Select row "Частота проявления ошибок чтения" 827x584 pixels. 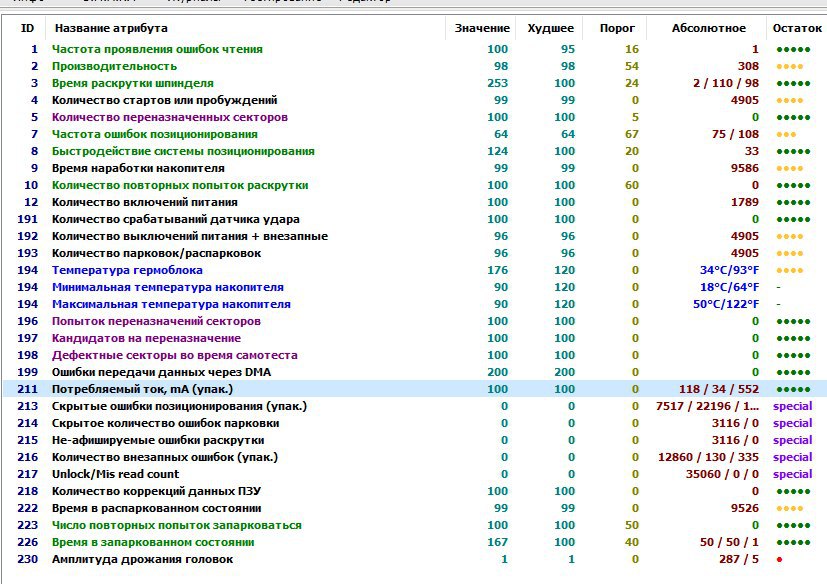(x=415, y=49)
